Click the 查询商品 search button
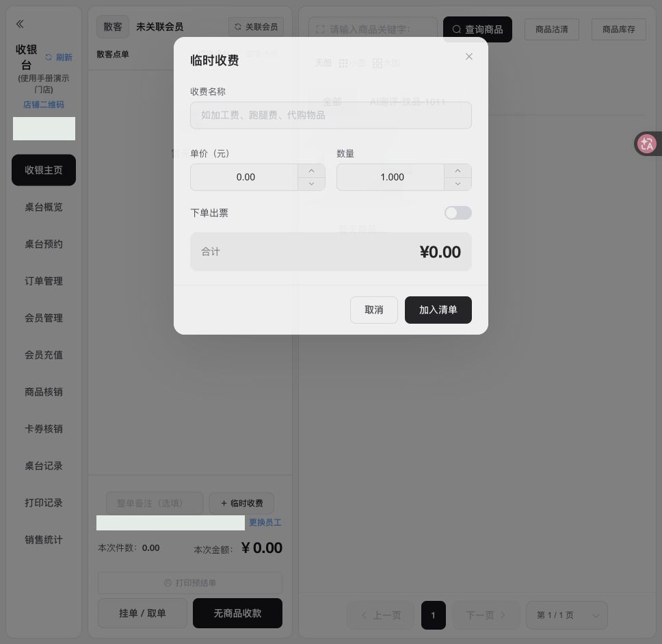 [477, 29]
